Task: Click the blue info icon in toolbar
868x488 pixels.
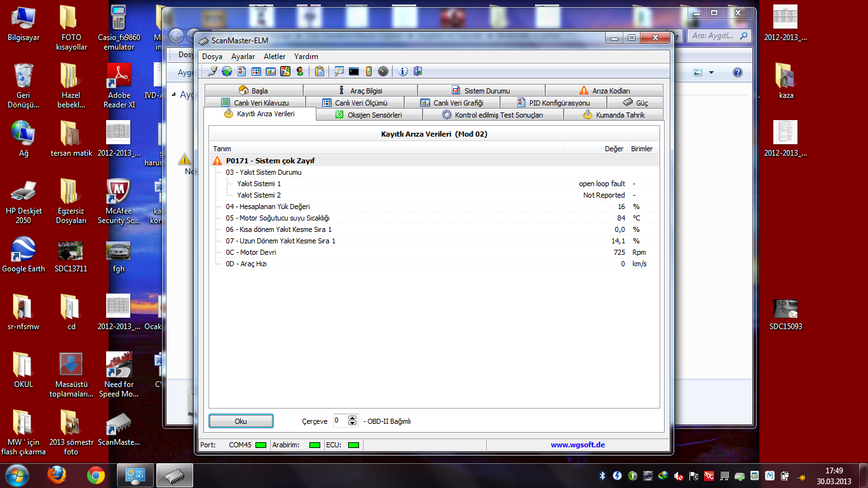Action: [403, 71]
